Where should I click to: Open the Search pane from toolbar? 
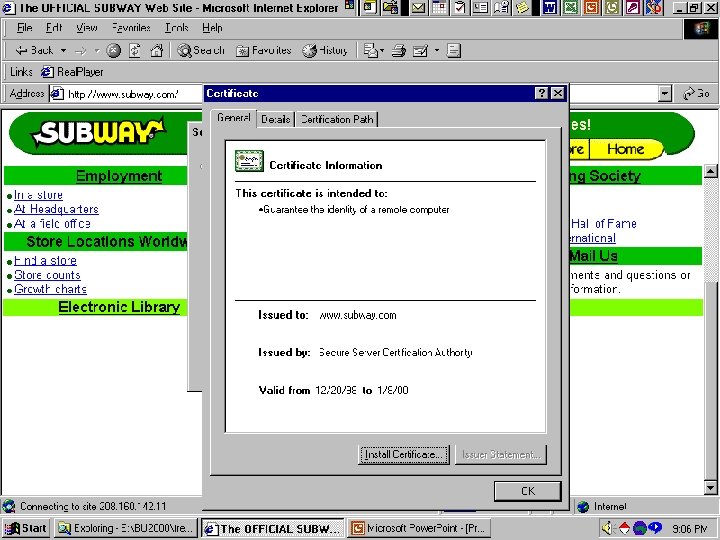coord(201,51)
